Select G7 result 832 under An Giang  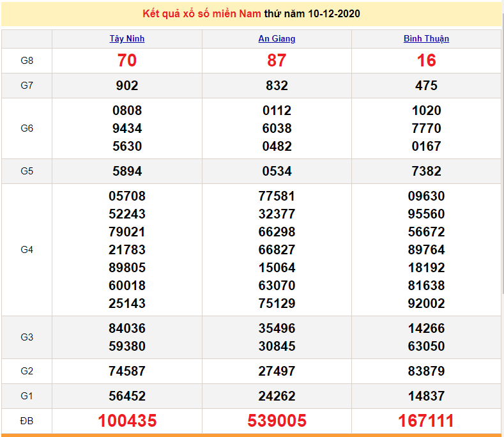tap(277, 86)
